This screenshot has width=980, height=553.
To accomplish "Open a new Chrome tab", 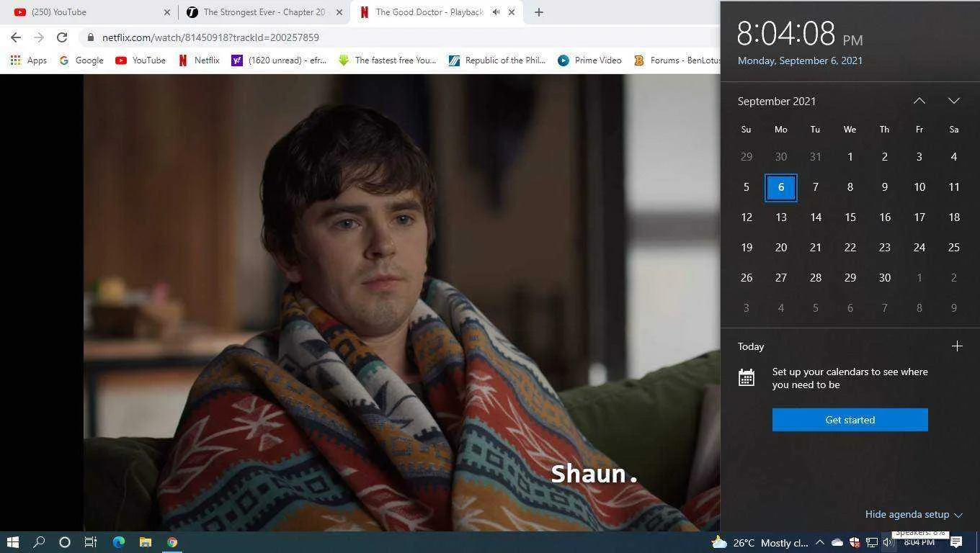I will pyautogui.click(x=539, y=12).
